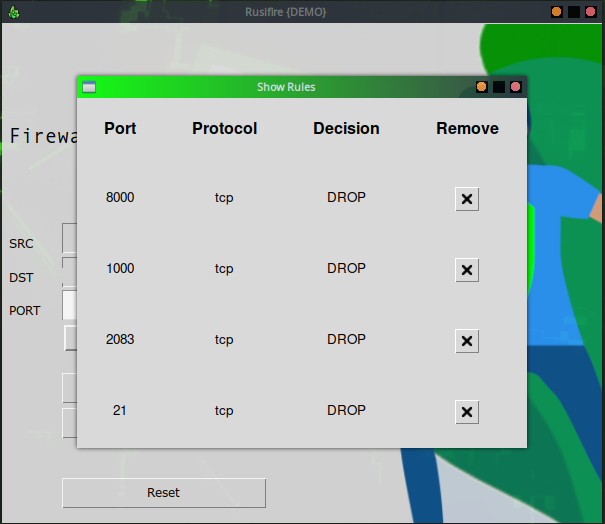Image resolution: width=605 pixels, height=524 pixels.
Task: Focus the PORT input field
Action: 69,305
